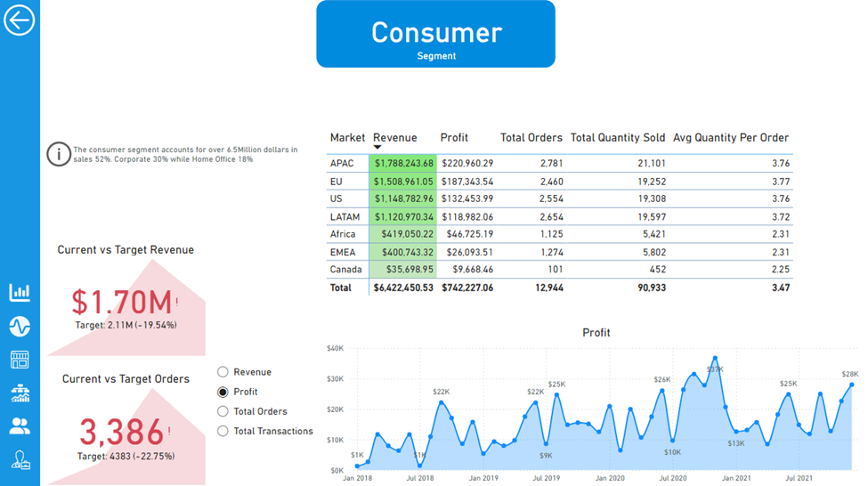Open the customers people icon

coord(20,426)
